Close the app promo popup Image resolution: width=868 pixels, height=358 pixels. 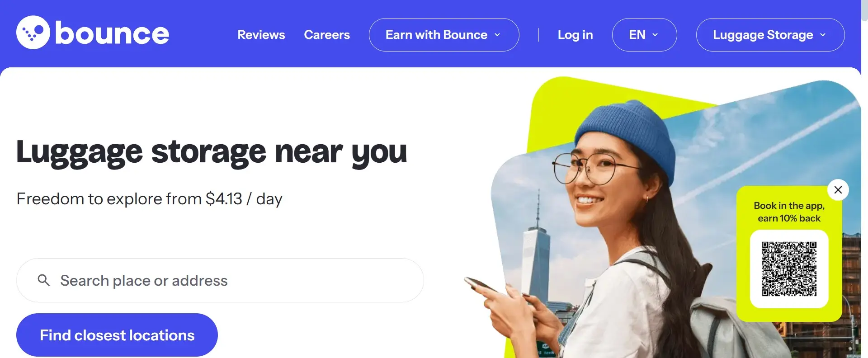click(x=838, y=190)
